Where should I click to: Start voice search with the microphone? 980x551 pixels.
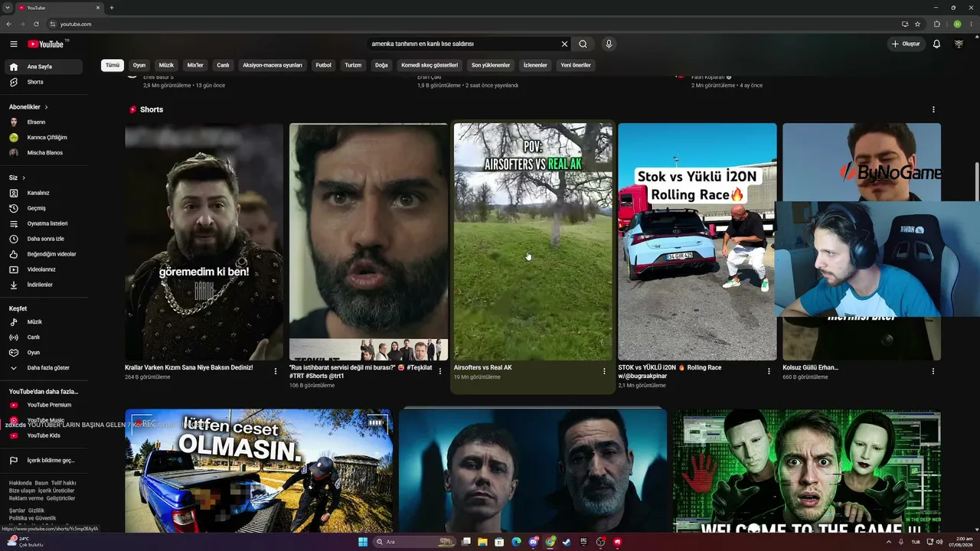pos(609,44)
